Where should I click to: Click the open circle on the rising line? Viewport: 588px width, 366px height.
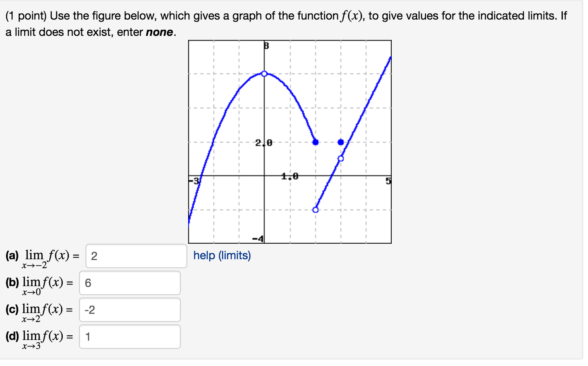[x=341, y=157]
